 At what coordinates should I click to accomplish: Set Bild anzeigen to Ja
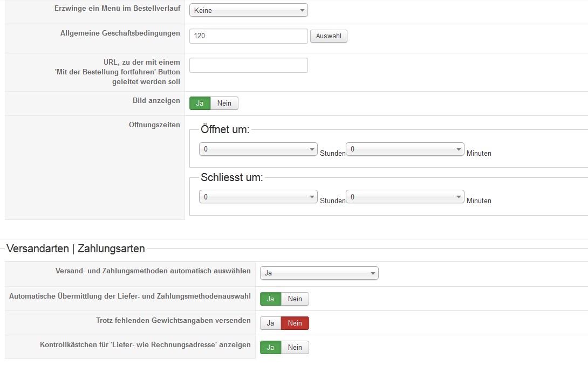coord(200,103)
